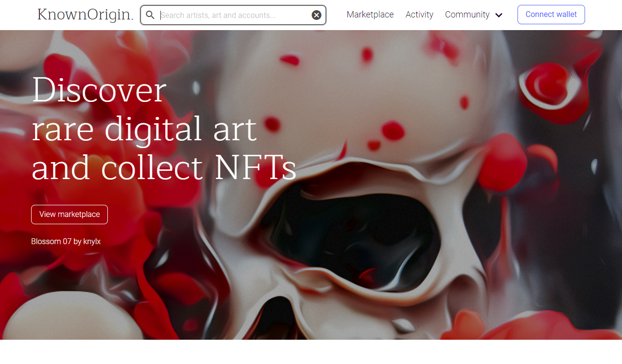Open the Blossom 07 by knylx artwork link
Image resolution: width=622 pixels, height=364 pixels.
click(x=66, y=241)
